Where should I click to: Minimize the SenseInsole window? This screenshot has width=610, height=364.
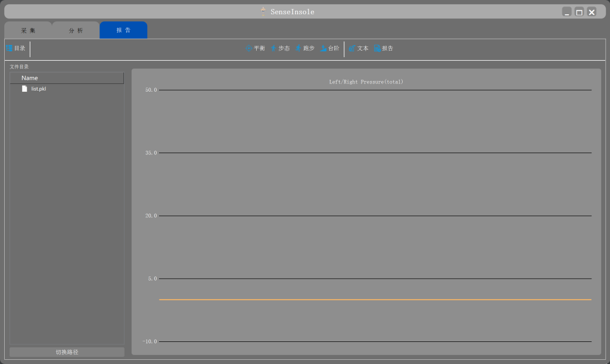pyautogui.click(x=567, y=12)
